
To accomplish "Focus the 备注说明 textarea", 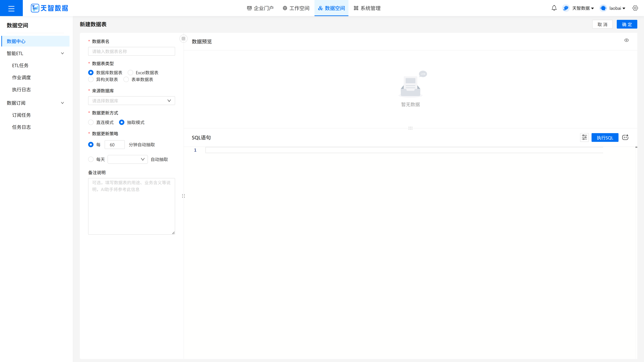I will 131,206.
